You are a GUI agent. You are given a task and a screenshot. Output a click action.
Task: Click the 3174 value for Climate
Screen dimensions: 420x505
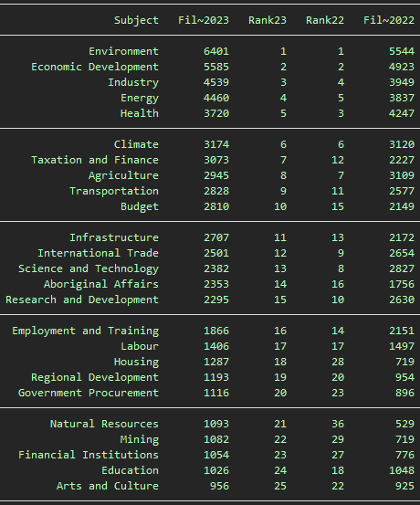(216, 144)
